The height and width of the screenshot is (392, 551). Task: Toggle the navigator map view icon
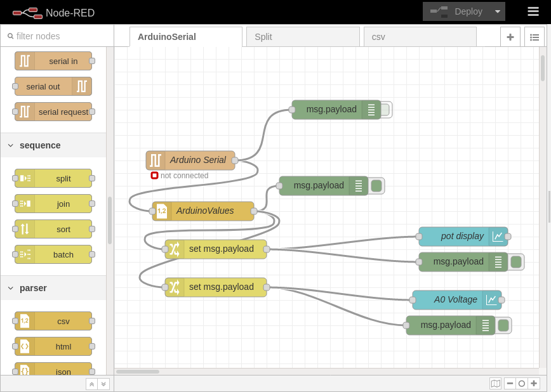[x=495, y=383]
